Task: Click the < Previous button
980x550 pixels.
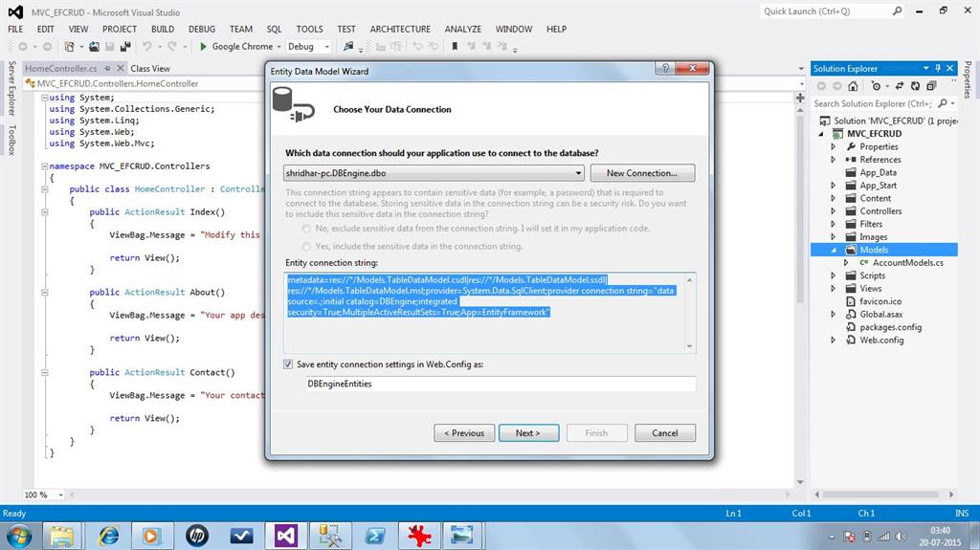Action: pos(464,433)
